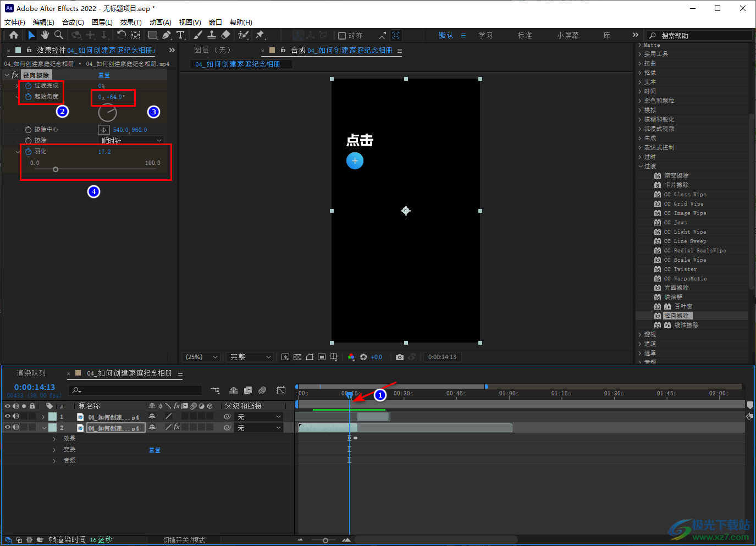Hide layer 1 with eye toggle
The height and width of the screenshot is (546, 756).
(8, 417)
